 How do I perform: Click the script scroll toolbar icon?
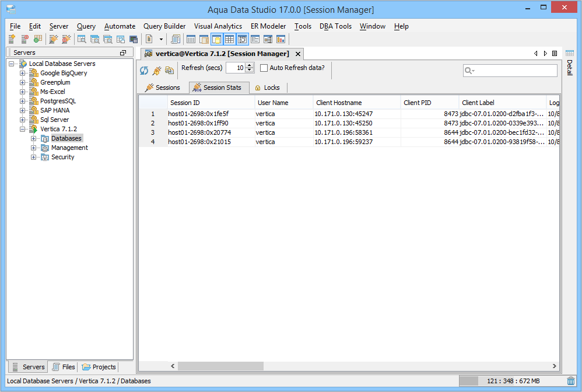coord(176,39)
